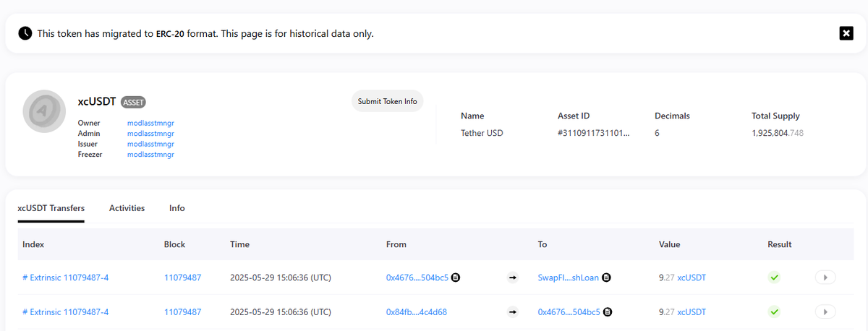Click the arrow icon in SwapFl...shLoan row
The image size is (868, 331).
pos(513,277)
